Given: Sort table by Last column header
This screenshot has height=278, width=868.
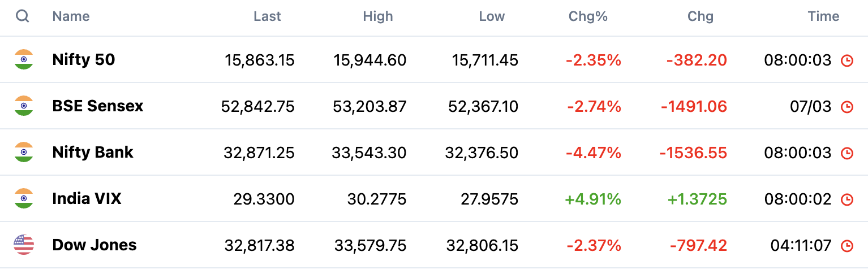Looking at the screenshot, I should 267,16.
